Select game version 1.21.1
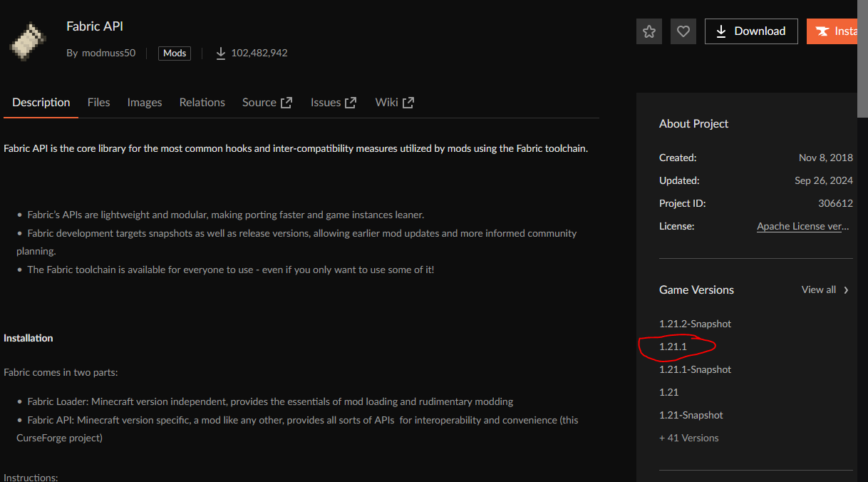The width and height of the screenshot is (868, 482). tap(673, 347)
